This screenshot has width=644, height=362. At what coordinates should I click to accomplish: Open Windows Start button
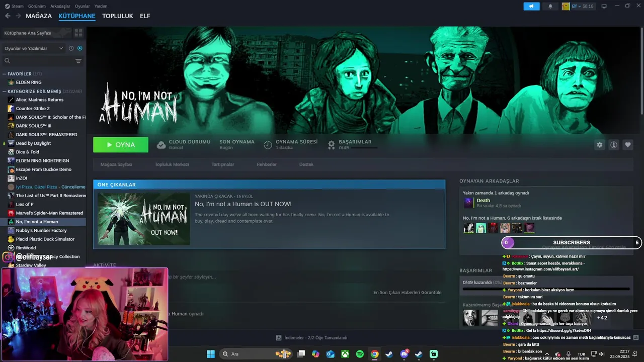(x=211, y=354)
